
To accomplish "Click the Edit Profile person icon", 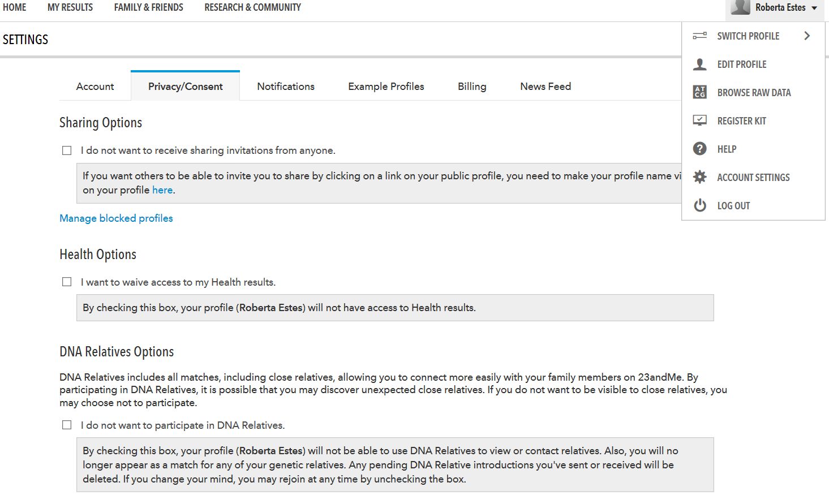I will (700, 64).
